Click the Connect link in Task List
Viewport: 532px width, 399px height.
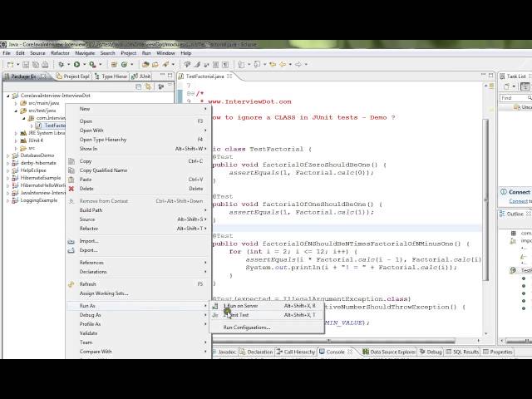point(518,201)
